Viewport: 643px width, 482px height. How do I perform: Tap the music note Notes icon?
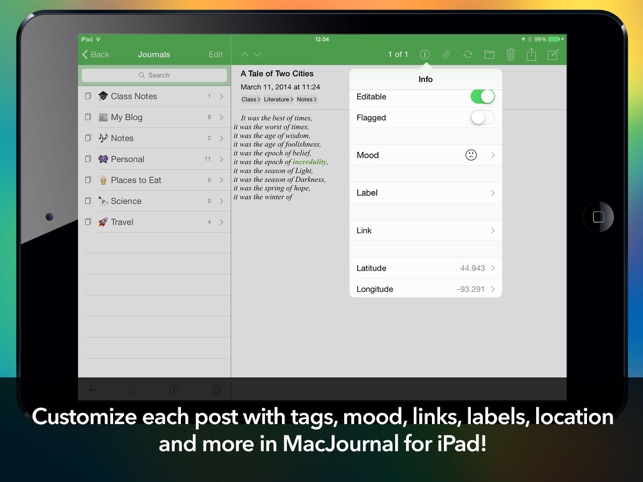[103, 138]
